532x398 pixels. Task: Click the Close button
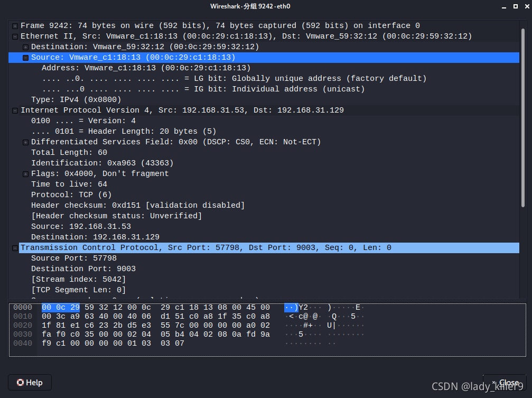click(x=505, y=382)
